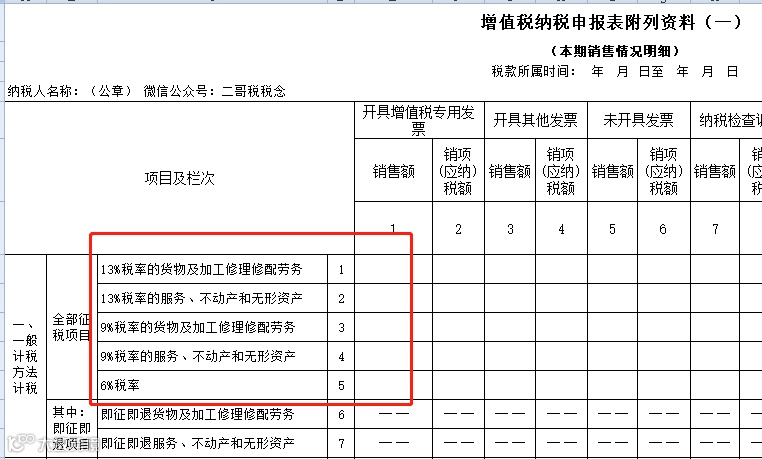
Task: Click 销项(应纳)税额 under 开具增值税专用发票
Action: [x=458, y=170]
